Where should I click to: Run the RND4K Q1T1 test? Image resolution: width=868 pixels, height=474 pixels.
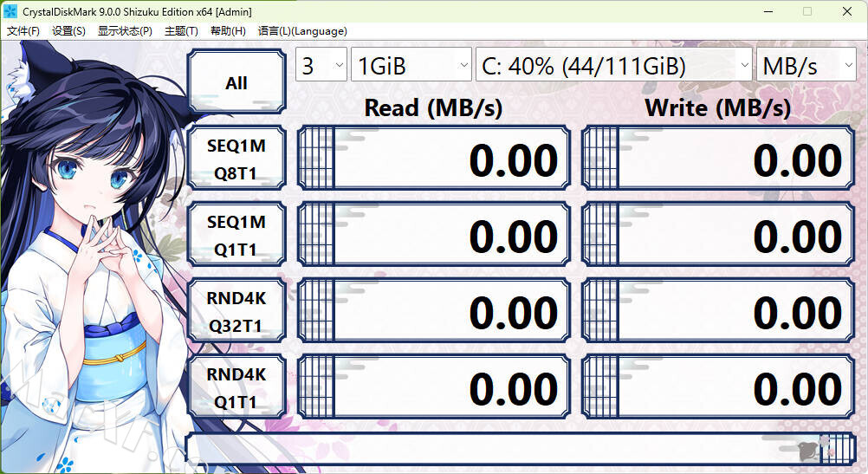click(x=236, y=387)
